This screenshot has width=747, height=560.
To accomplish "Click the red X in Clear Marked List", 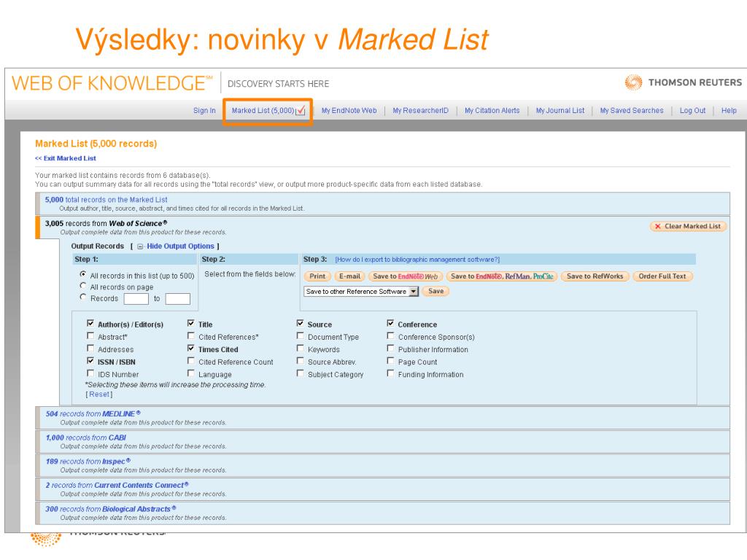I will coord(657,226).
